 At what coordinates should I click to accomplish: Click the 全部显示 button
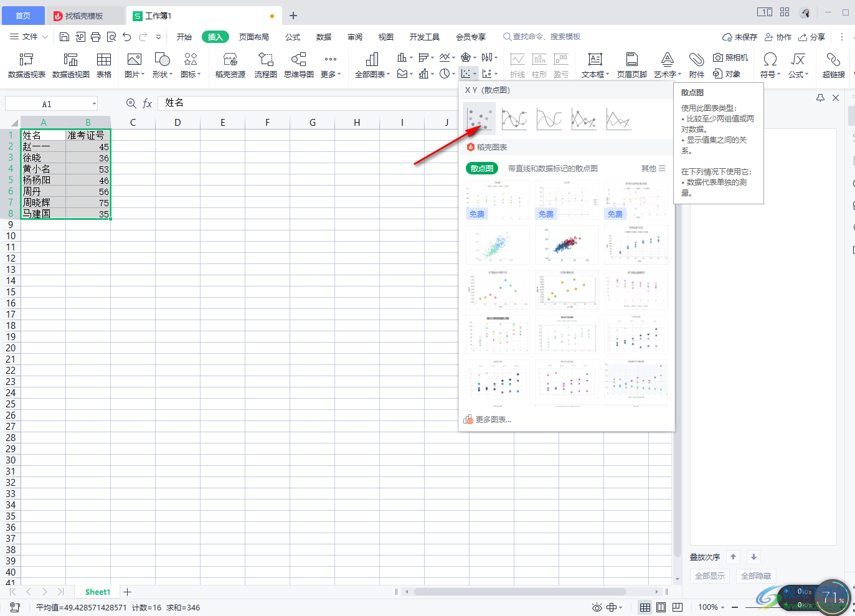tap(710, 576)
